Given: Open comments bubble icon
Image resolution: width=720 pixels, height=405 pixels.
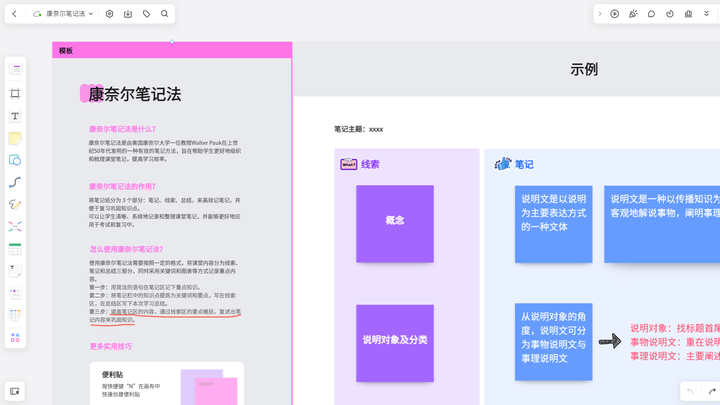Looking at the screenshot, I should click(651, 14).
